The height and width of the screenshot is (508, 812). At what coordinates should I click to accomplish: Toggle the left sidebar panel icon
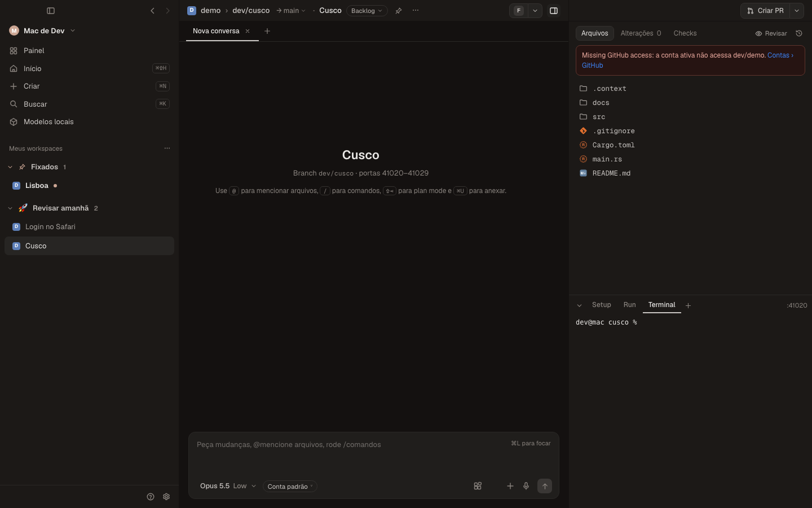click(x=51, y=11)
